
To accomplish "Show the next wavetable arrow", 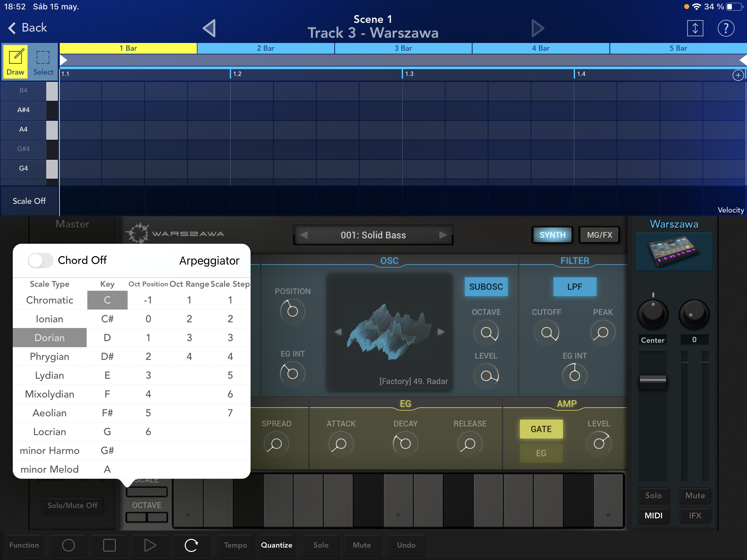I will click(x=441, y=332).
